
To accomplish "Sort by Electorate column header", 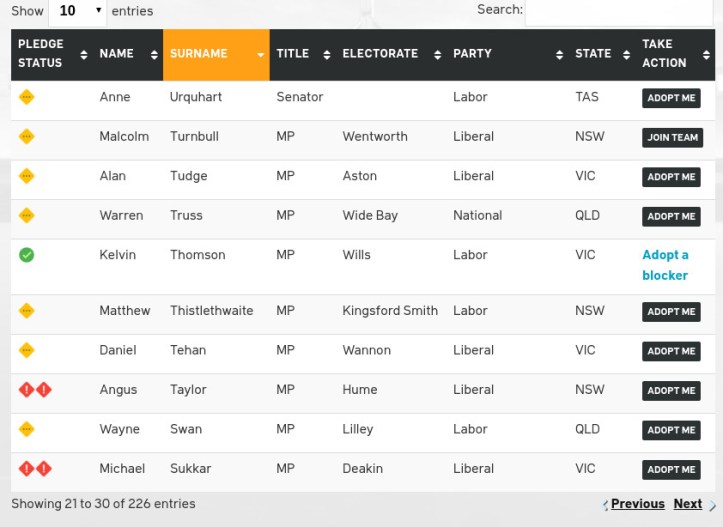I will click(x=390, y=54).
